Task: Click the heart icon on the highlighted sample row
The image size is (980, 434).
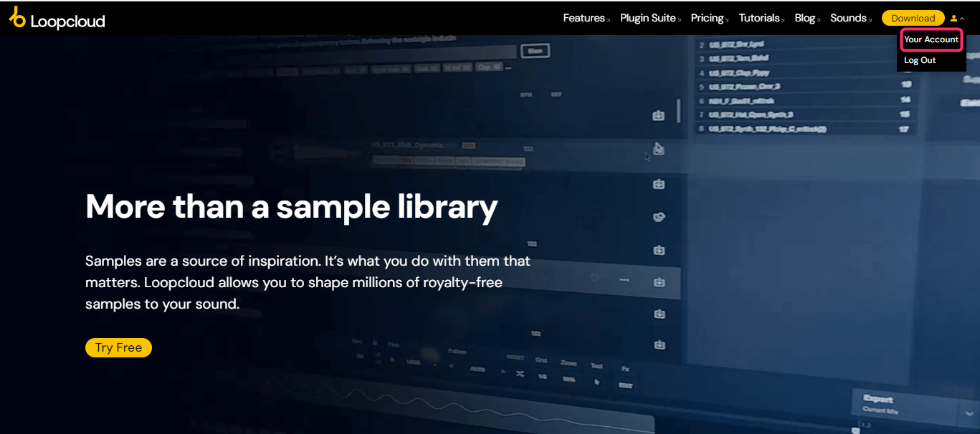Action: click(x=594, y=278)
